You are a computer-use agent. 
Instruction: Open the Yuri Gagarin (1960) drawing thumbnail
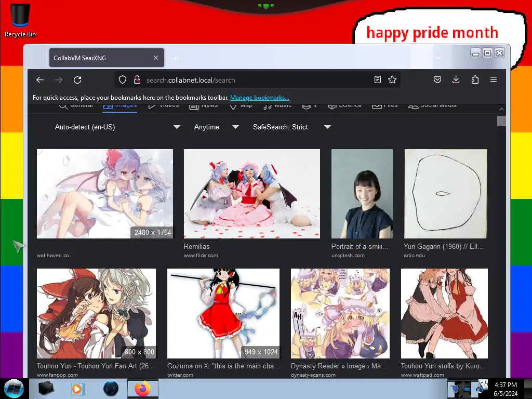pyautogui.click(x=445, y=194)
